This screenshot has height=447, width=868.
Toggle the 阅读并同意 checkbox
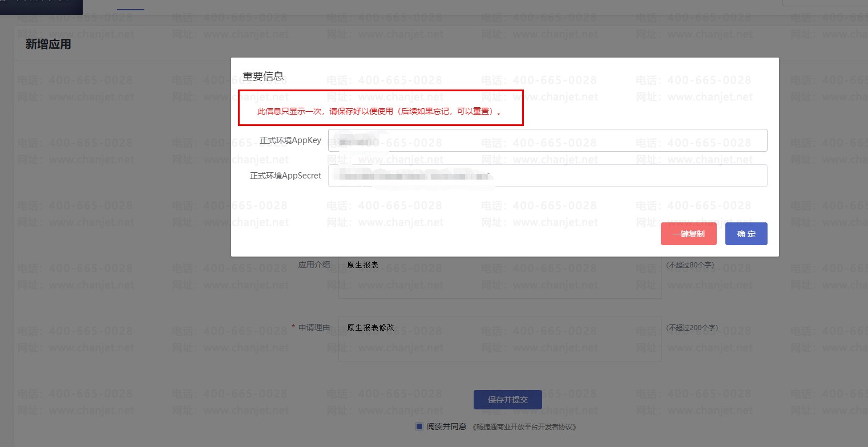[x=419, y=426]
